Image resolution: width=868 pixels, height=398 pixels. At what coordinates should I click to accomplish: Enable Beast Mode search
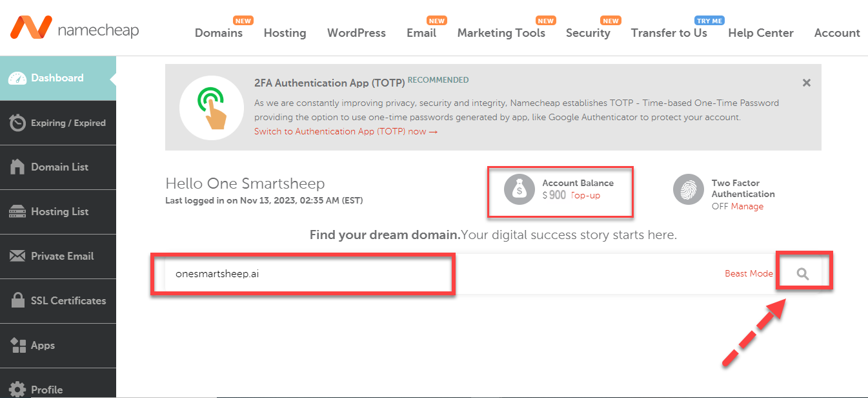pyautogui.click(x=749, y=273)
